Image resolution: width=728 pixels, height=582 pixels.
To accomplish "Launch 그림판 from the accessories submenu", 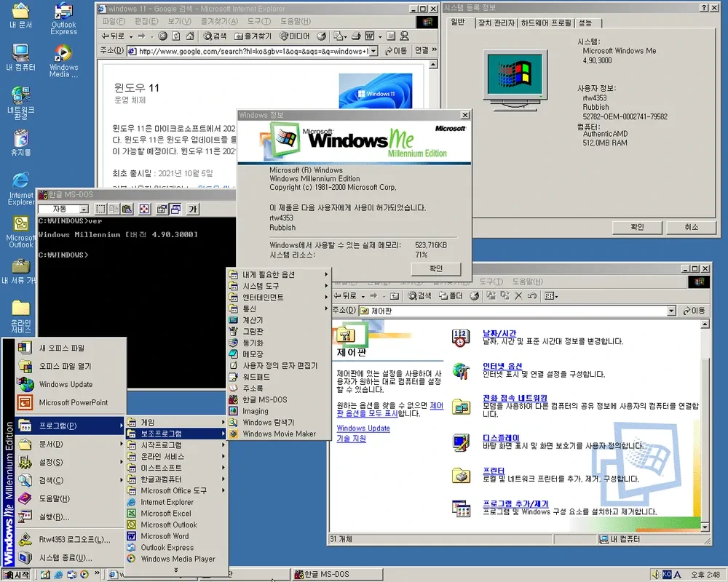I will click(x=279, y=332).
